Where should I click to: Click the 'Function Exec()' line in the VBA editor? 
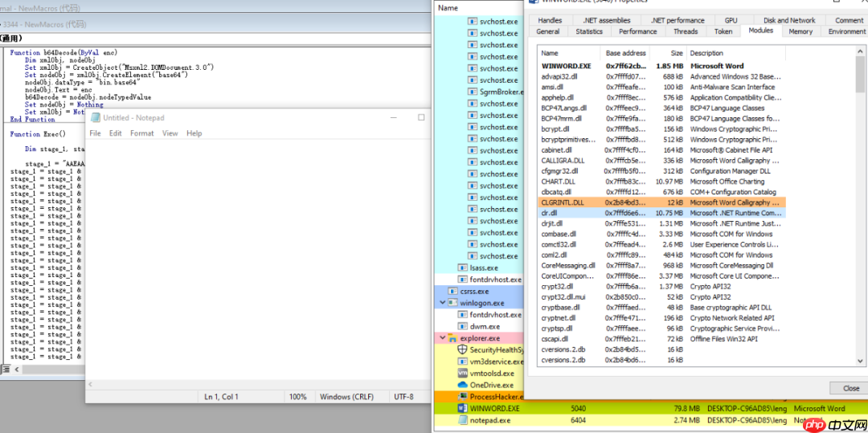(38, 134)
